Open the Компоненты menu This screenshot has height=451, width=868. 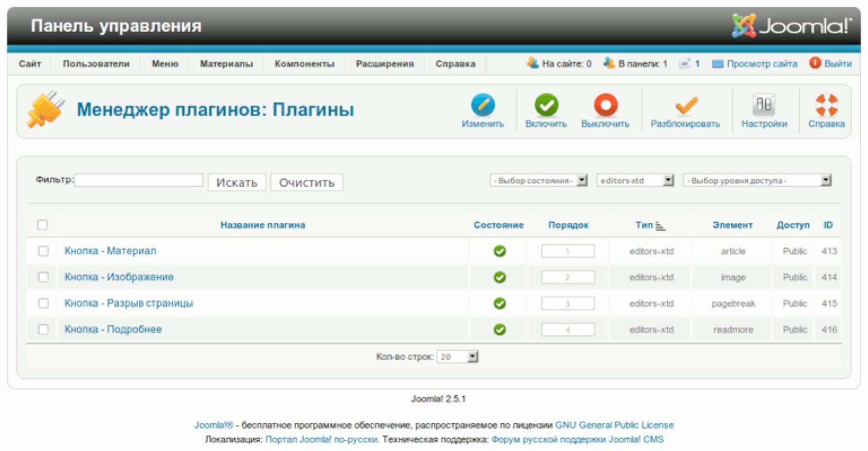[x=305, y=64]
